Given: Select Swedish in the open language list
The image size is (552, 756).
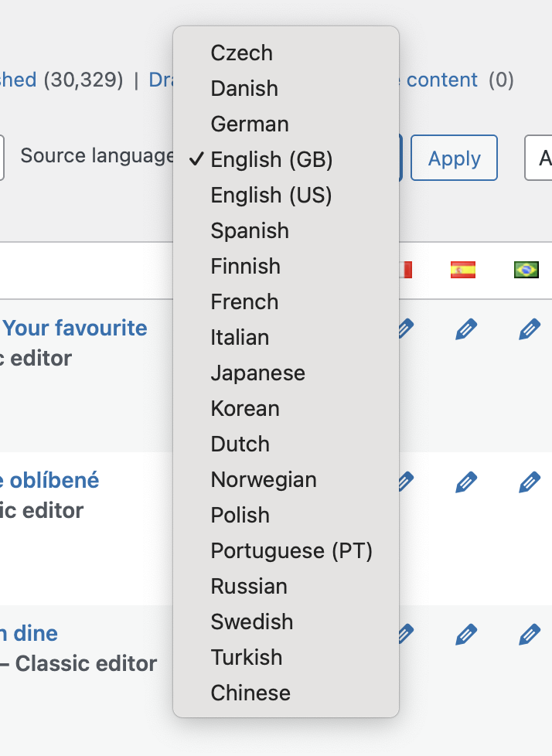Looking at the screenshot, I should (251, 621).
